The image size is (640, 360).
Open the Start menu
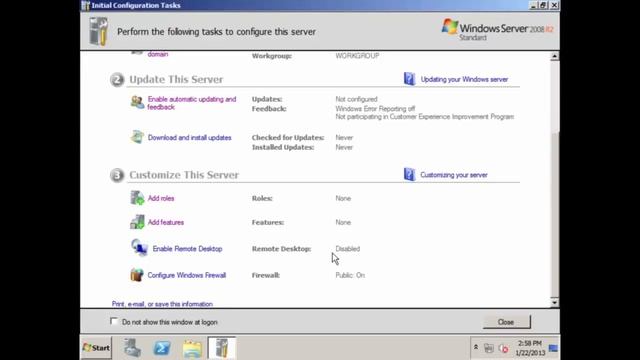pyautogui.click(x=96, y=348)
